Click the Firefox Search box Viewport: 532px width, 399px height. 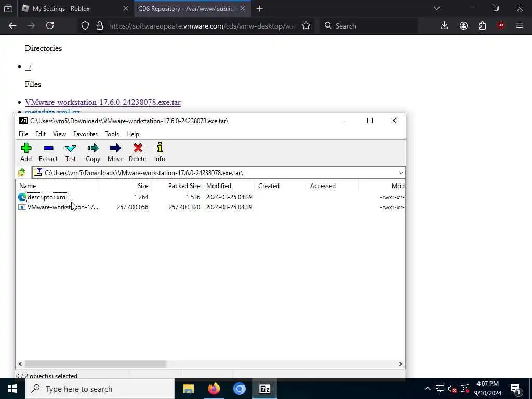[368, 26]
